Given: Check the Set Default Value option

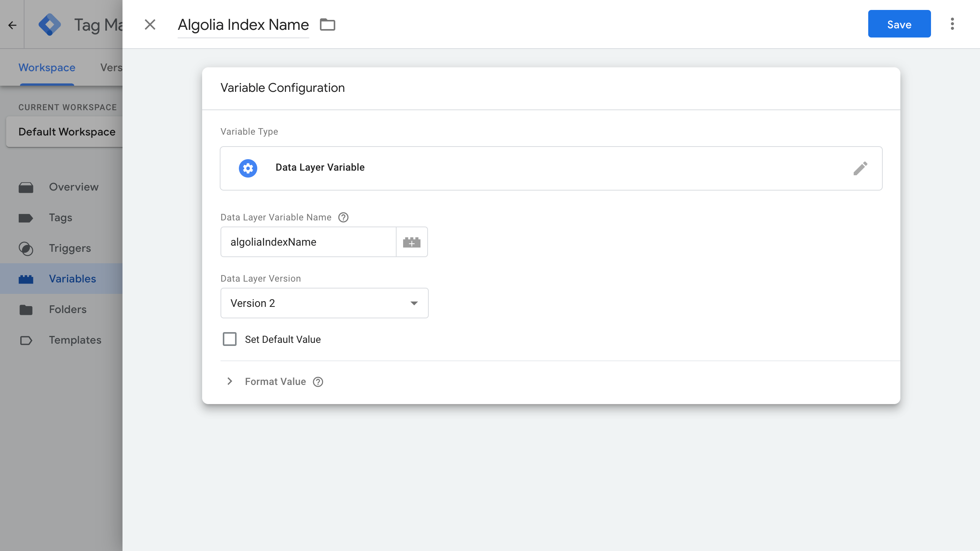Looking at the screenshot, I should pos(230,339).
